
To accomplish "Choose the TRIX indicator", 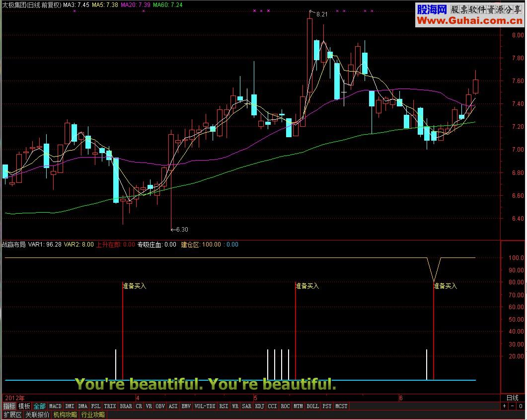I will (110, 406).
